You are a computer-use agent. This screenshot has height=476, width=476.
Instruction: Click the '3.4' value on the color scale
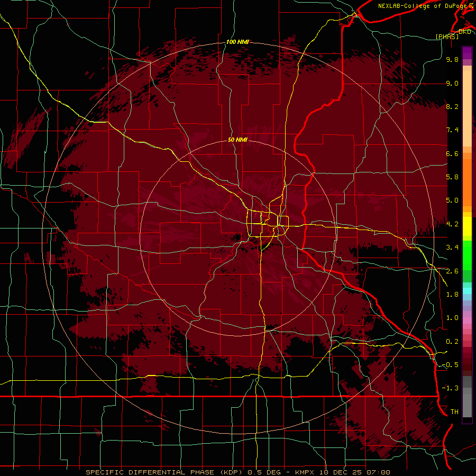[452, 248]
